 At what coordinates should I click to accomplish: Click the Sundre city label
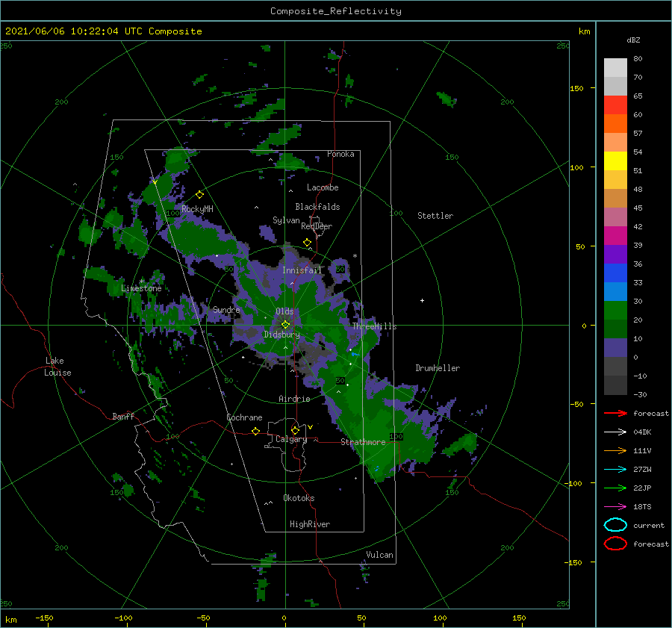[x=226, y=309]
